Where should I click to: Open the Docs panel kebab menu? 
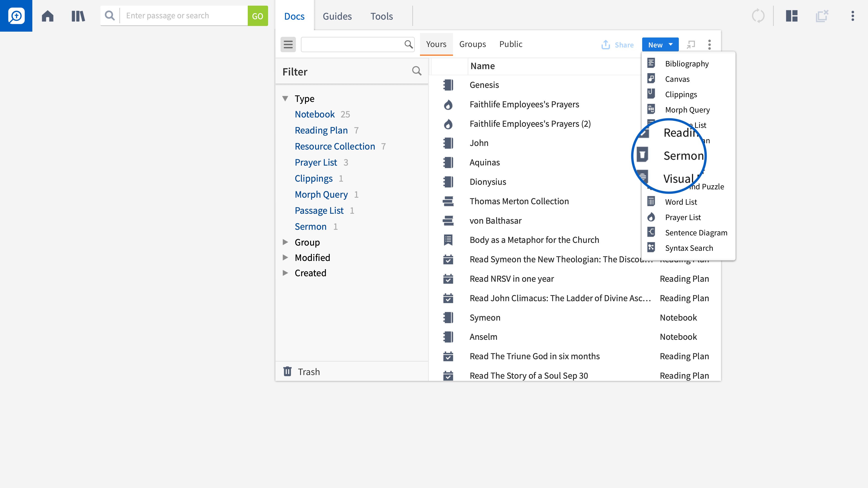click(x=710, y=45)
